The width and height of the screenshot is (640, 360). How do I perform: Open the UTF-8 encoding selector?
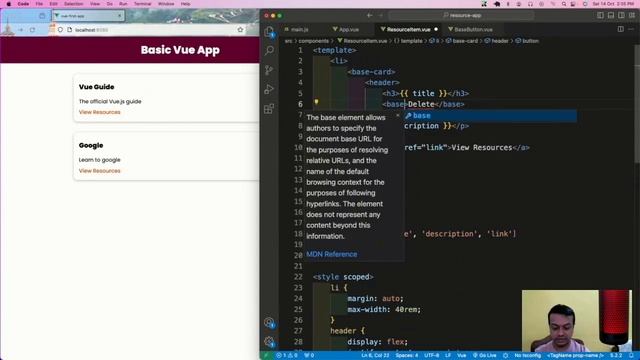tap(431, 356)
